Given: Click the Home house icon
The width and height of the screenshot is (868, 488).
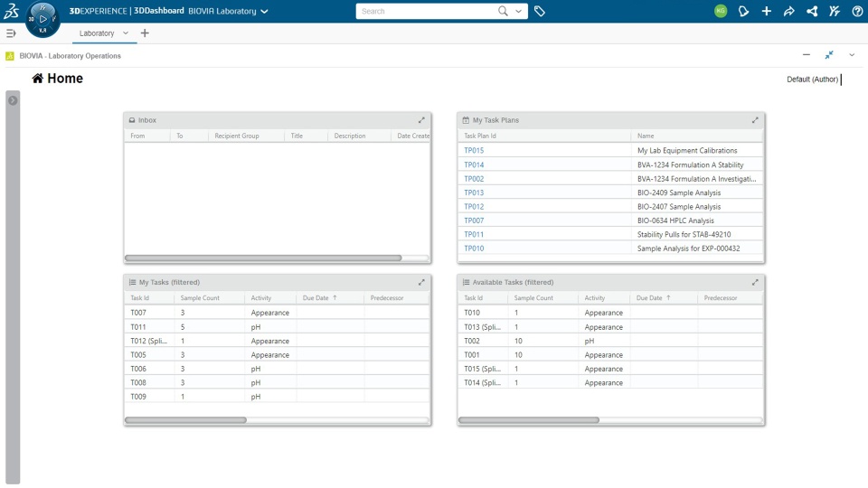Looking at the screenshot, I should 37,79.
